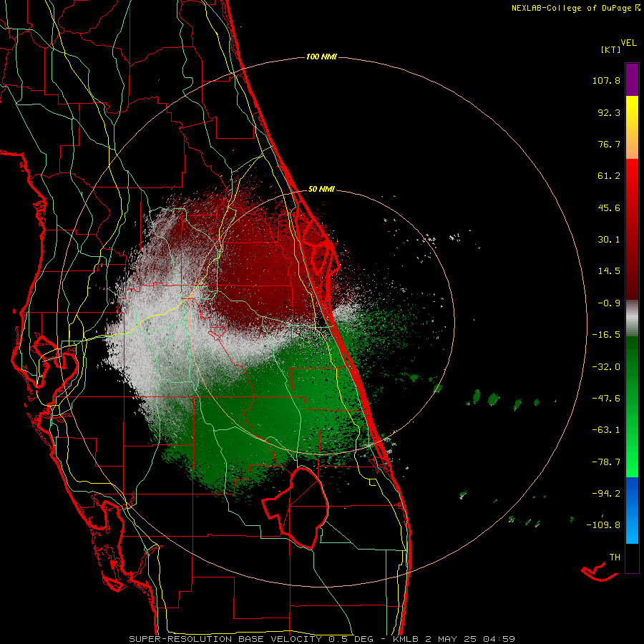
Task: Click the -78.7 scale value
Action: [606, 462]
